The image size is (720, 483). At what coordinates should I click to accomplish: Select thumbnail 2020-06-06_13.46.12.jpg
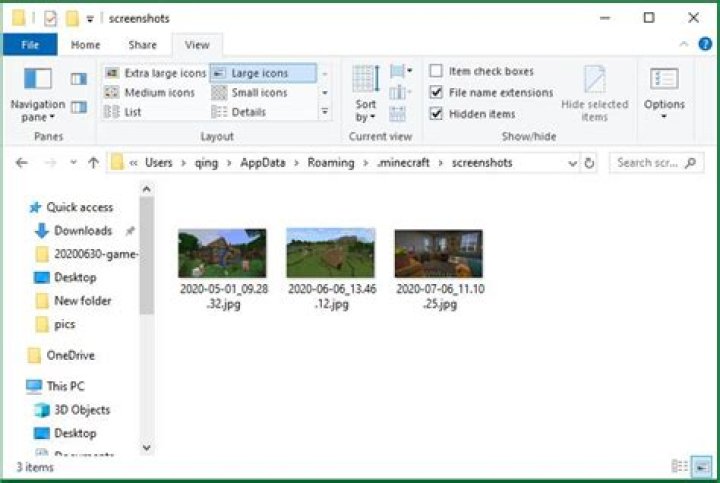click(332, 269)
